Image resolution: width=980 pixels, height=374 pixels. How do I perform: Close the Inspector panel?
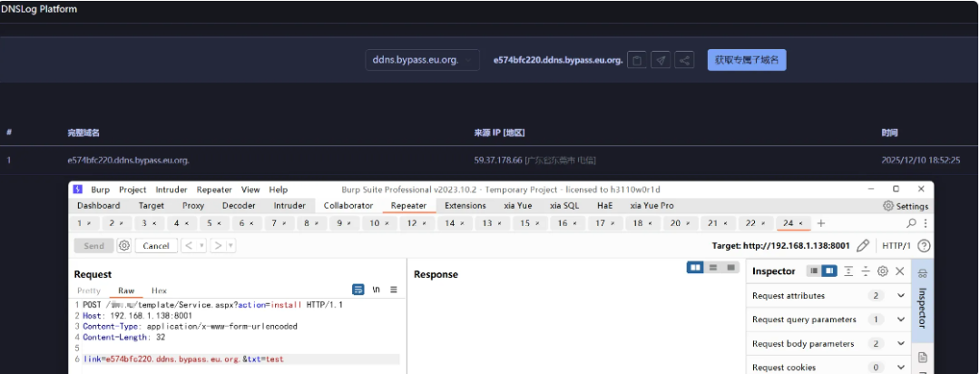point(899,271)
